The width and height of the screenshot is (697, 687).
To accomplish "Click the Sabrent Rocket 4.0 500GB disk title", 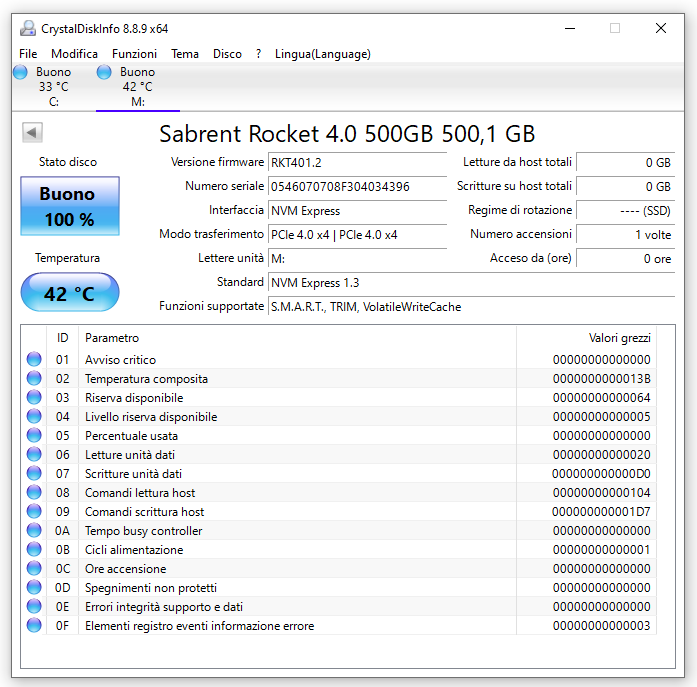I will [347, 133].
